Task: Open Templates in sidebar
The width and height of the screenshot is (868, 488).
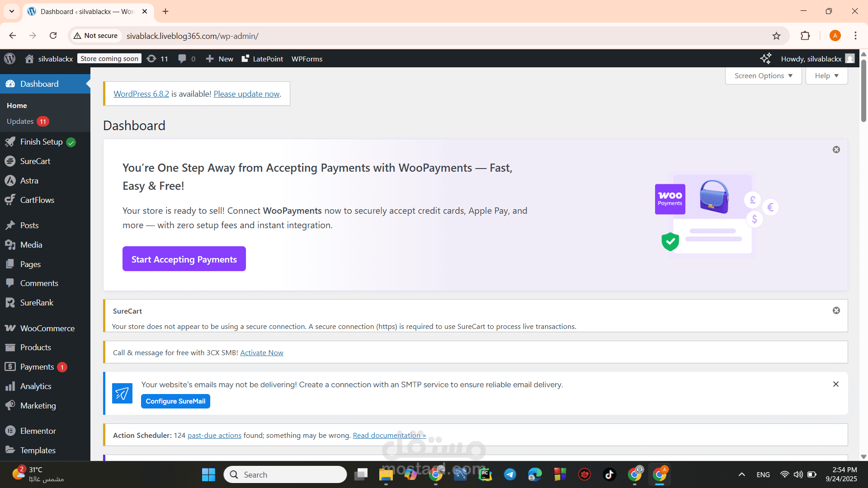Action: pyautogui.click(x=45, y=450)
